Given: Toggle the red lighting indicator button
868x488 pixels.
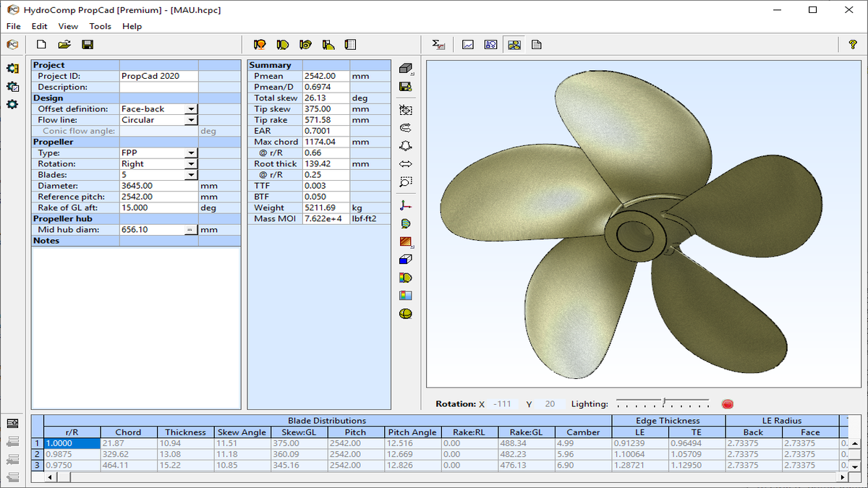Looking at the screenshot, I should [x=727, y=404].
